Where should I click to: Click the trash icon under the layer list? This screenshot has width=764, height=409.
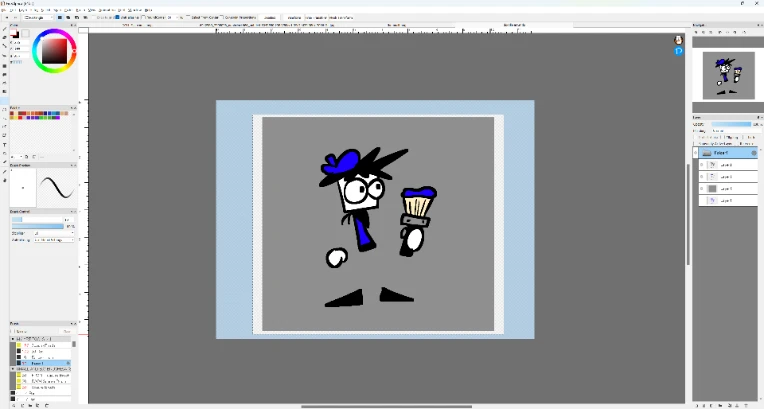(x=745, y=405)
